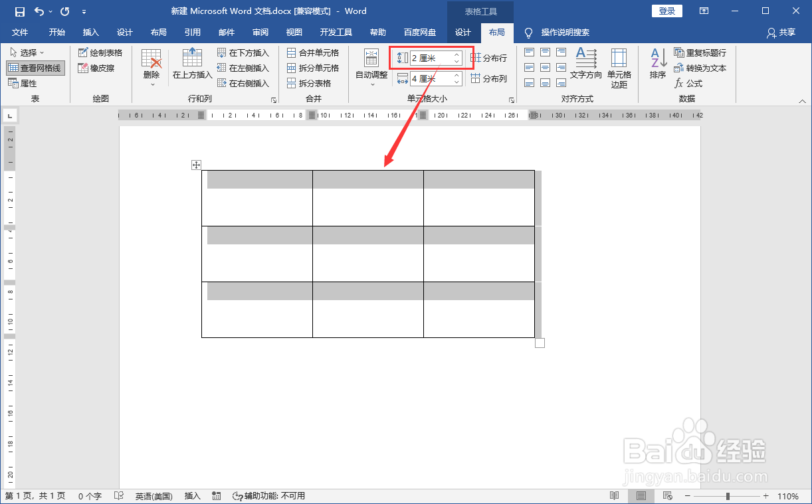The height and width of the screenshot is (504, 812).
Task: Switch to the 视图 view tab
Action: tap(294, 33)
